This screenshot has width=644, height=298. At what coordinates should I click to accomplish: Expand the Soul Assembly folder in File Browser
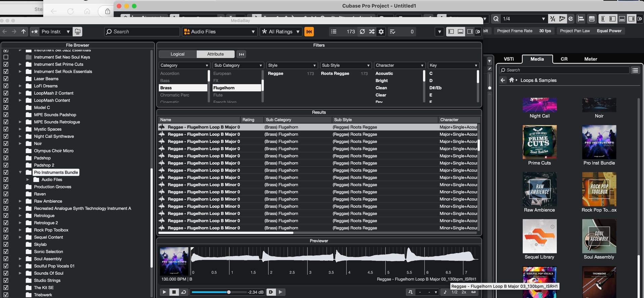click(20, 259)
